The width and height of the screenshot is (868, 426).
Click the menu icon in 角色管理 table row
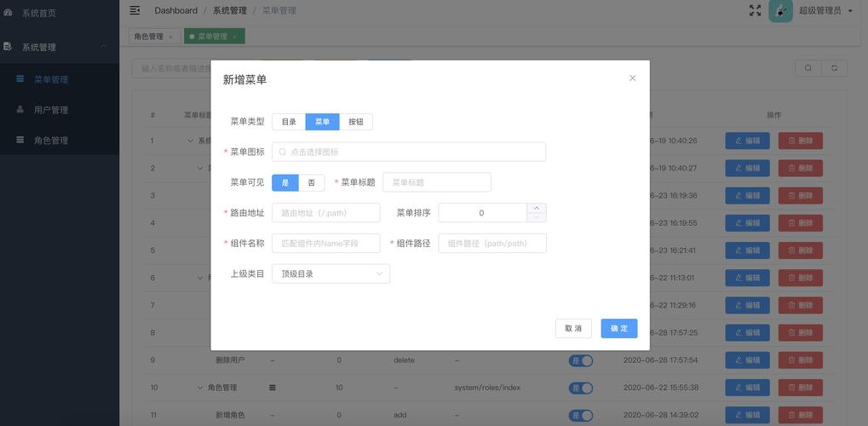pyautogui.click(x=273, y=388)
